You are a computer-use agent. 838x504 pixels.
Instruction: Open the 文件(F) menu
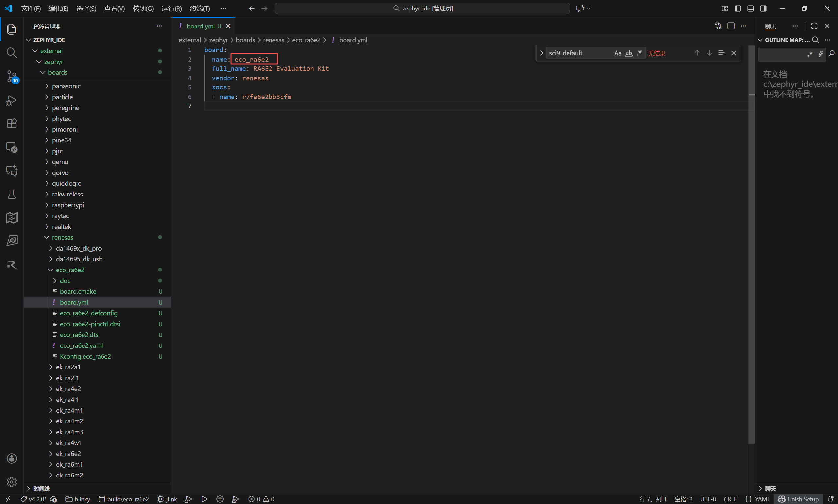coord(31,9)
